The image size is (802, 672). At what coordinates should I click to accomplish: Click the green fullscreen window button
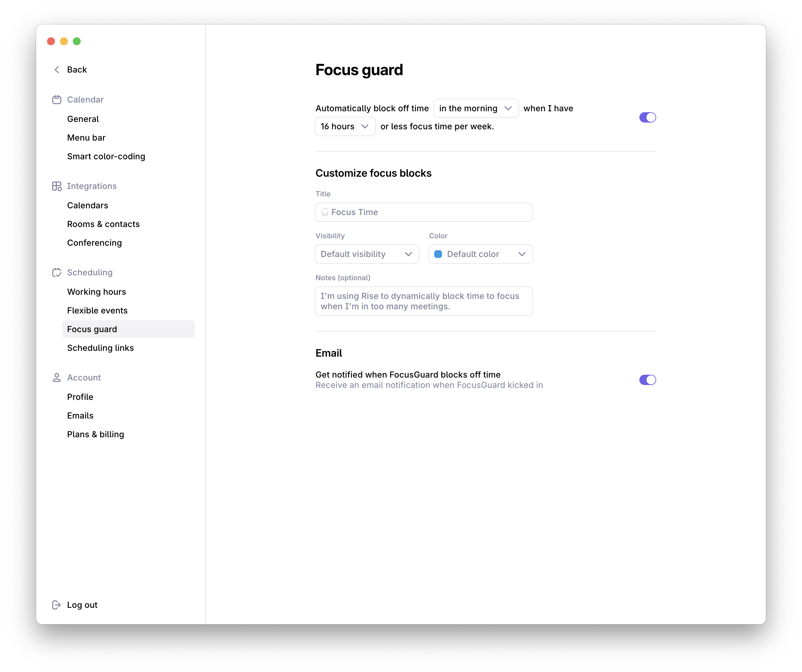tap(77, 41)
